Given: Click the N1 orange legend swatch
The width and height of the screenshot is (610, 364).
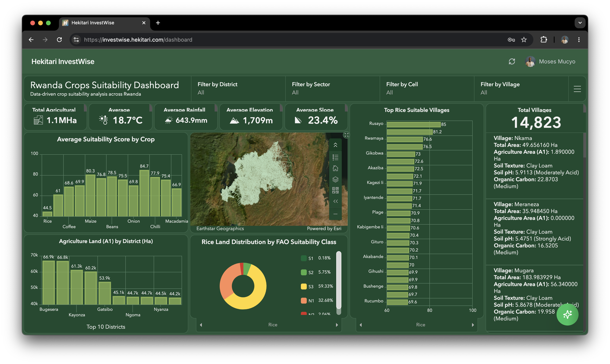Looking at the screenshot, I should (x=304, y=300).
